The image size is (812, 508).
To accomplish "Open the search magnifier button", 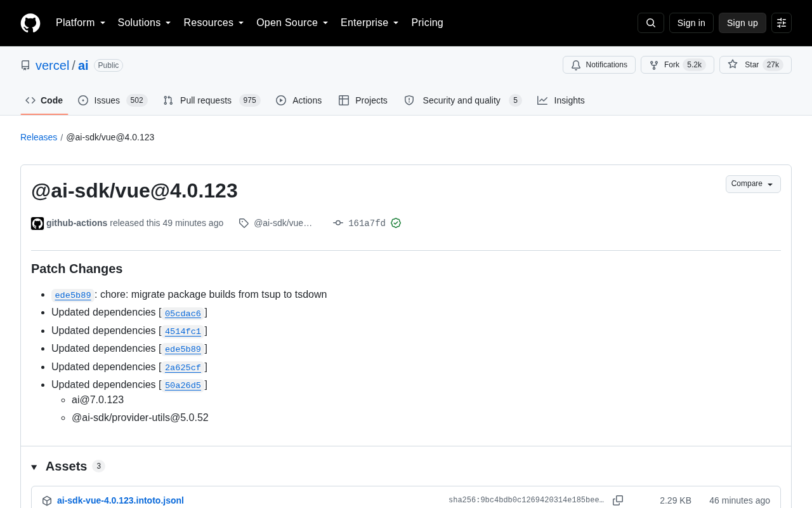I will pos(651,23).
